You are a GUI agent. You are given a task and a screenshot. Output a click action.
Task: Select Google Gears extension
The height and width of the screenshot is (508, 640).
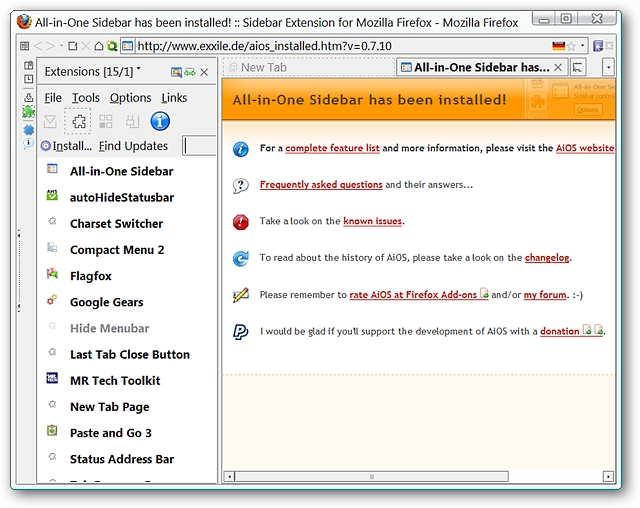127,302
